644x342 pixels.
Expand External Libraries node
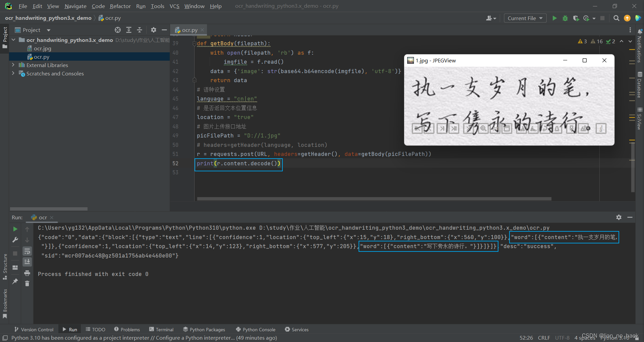pos(13,65)
